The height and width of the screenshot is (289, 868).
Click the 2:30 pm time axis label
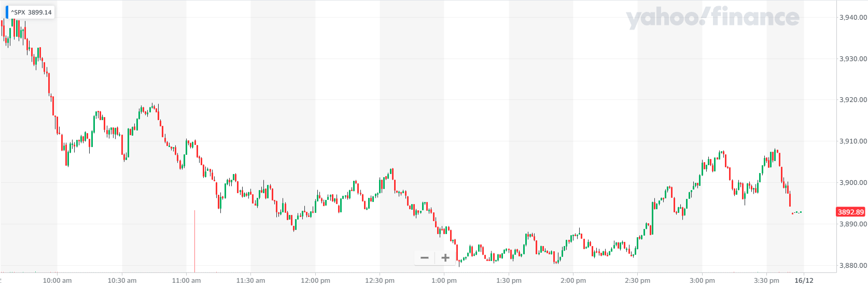637,281
